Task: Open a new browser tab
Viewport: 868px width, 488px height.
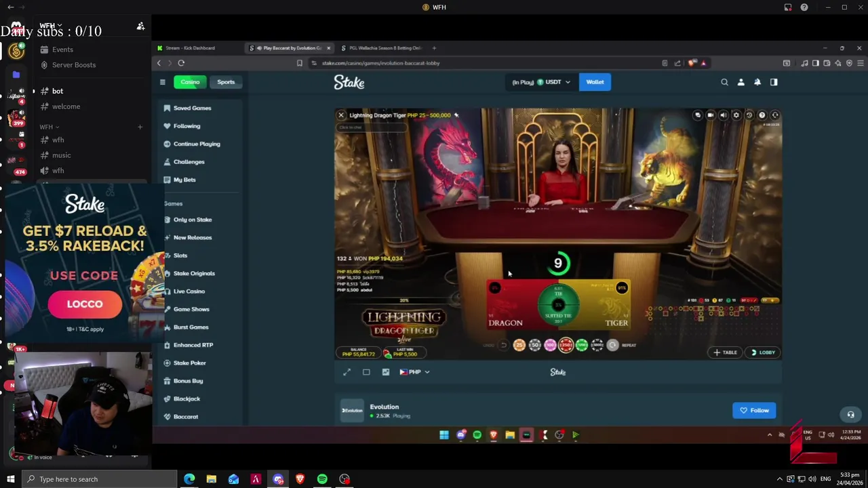Action: click(x=434, y=48)
